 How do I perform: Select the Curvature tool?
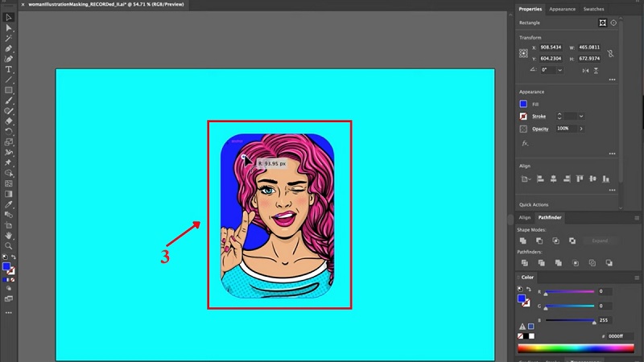tap(9, 59)
